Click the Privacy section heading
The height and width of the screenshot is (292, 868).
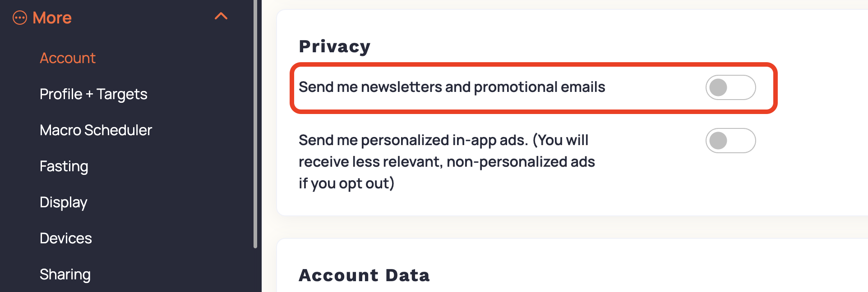(334, 46)
